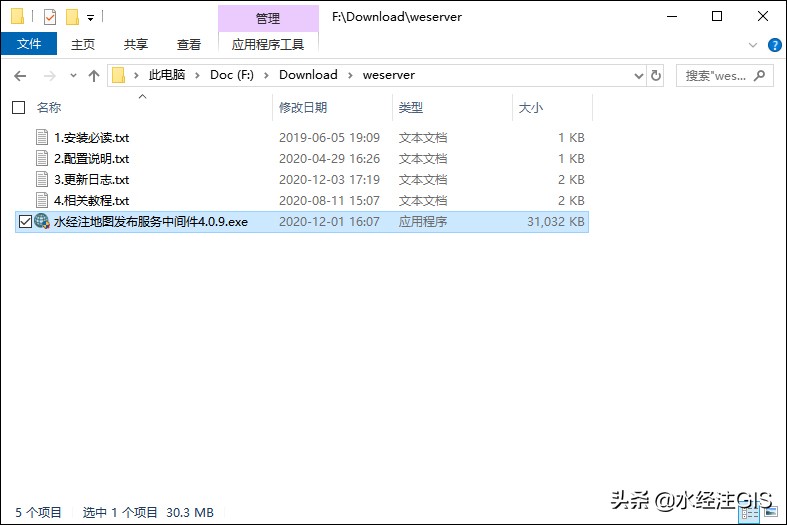Screen dimensions: 787x525
Task: Go back with the left arrow
Action: tap(20, 76)
